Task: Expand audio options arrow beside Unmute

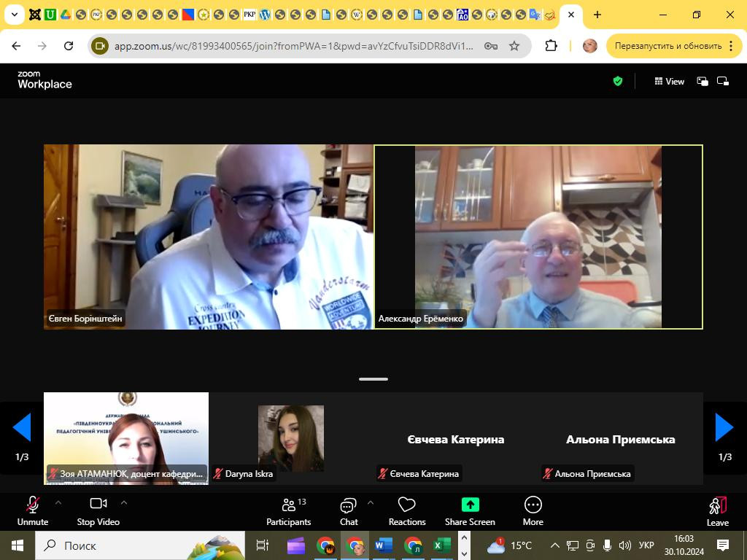Action: click(58, 502)
